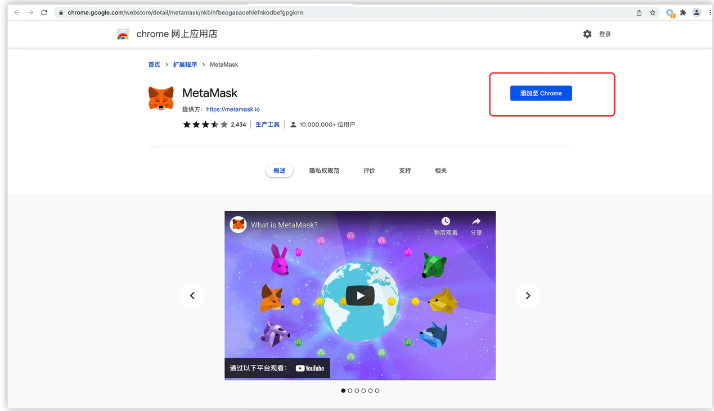Screen dimensions: 714x411
Task: Click the video share arrow icon
Action: click(x=476, y=221)
